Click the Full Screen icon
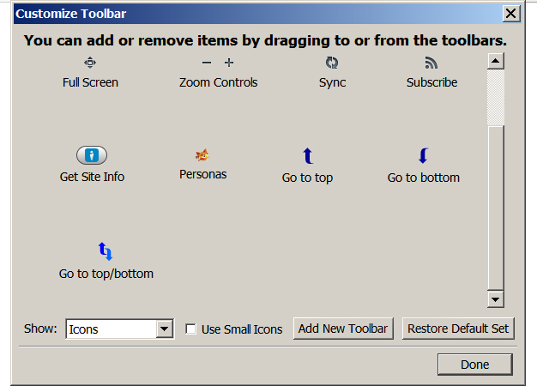 [90, 63]
